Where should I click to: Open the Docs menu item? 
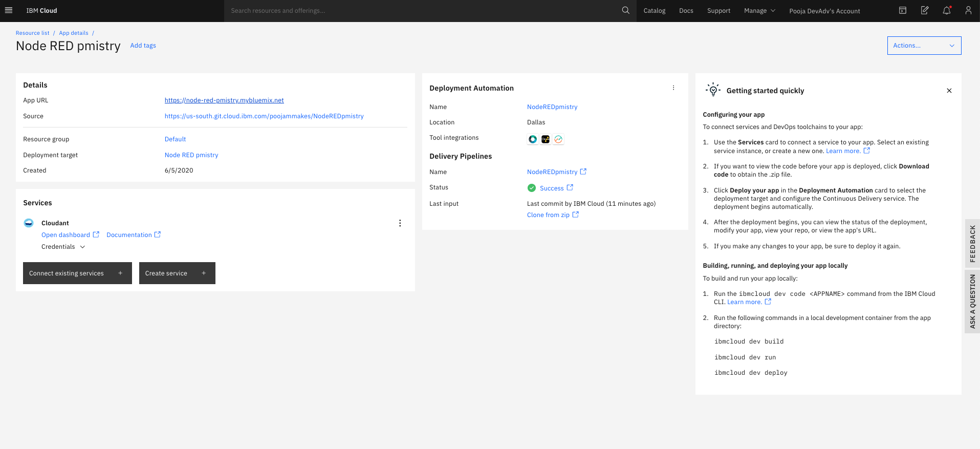coord(686,11)
